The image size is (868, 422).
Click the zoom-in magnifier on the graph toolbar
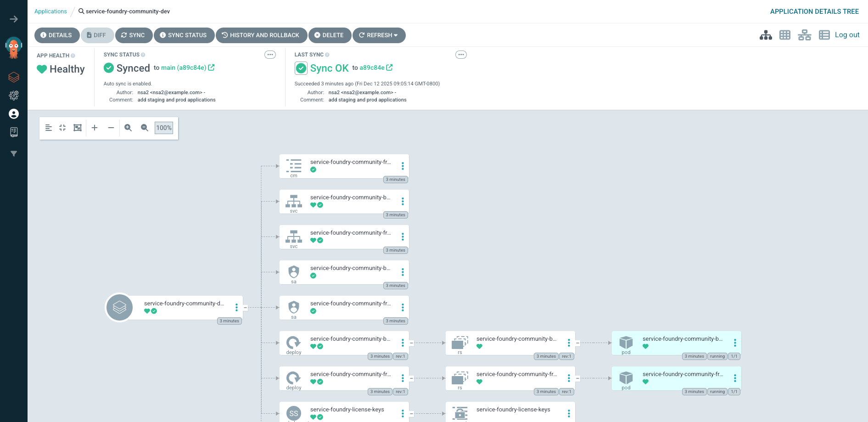coord(128,128)
